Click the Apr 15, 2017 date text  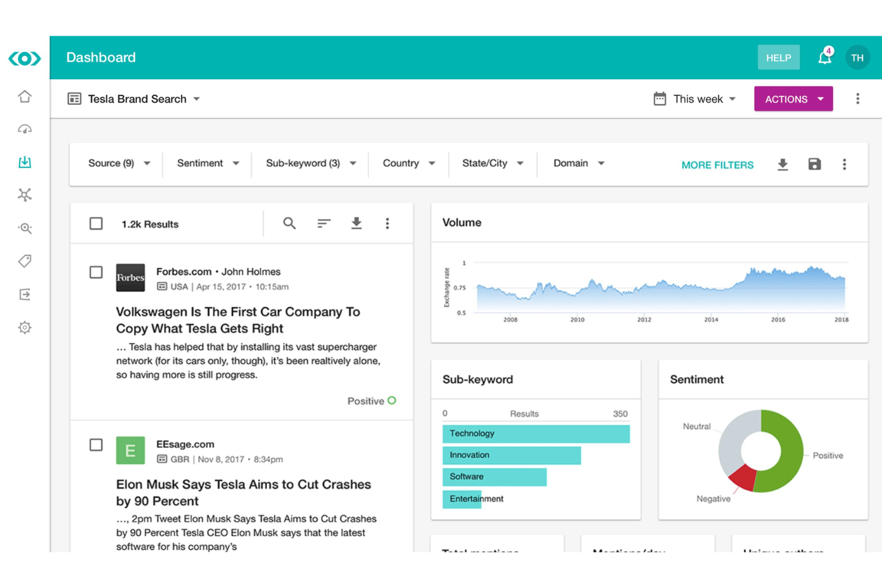pos(221,287)
